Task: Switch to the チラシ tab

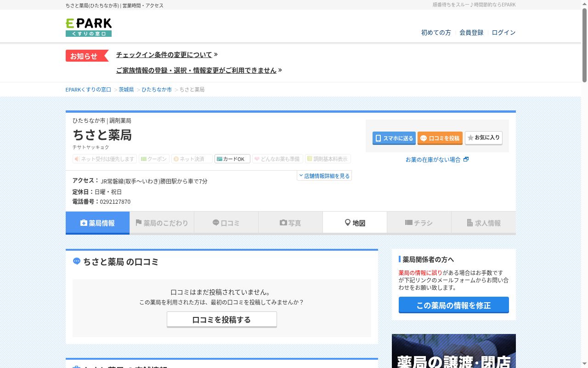Action: [419, 223]
